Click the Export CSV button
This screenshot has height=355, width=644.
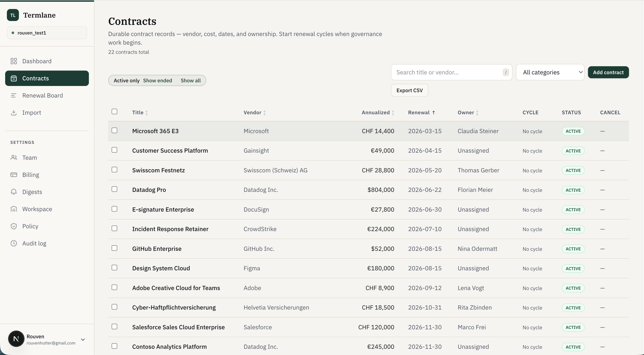[x=410, y=90]
